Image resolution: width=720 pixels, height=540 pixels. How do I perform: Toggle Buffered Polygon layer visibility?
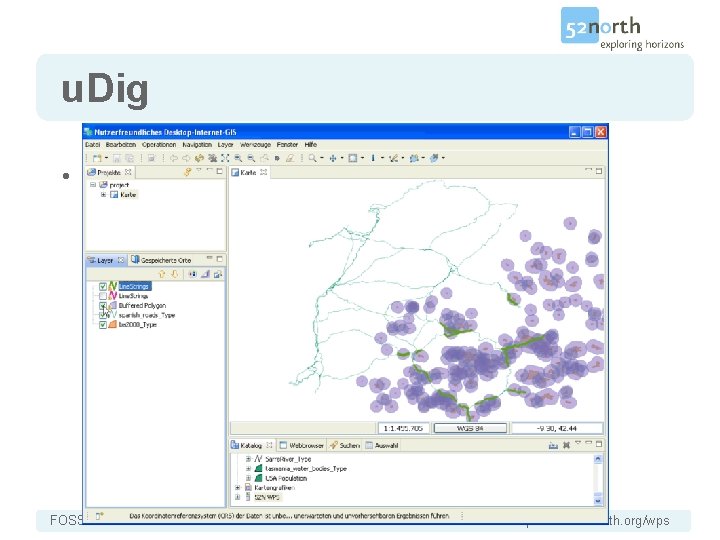click(x=103, y=305)
